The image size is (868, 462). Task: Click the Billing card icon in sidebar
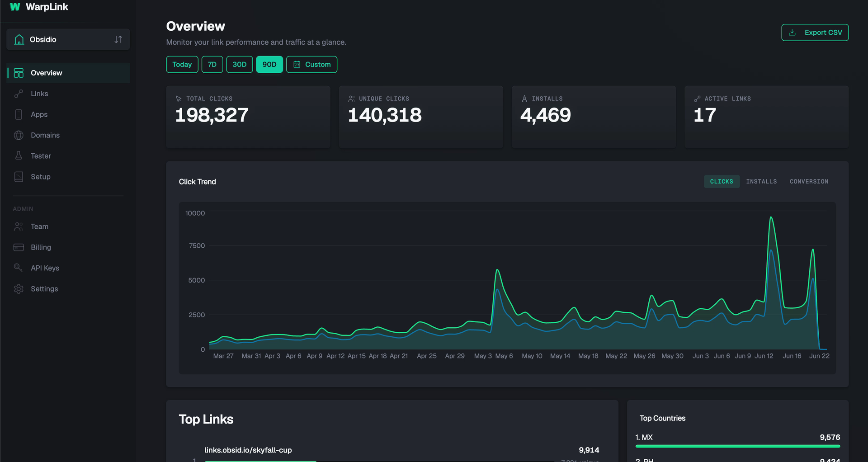(19, 247)
